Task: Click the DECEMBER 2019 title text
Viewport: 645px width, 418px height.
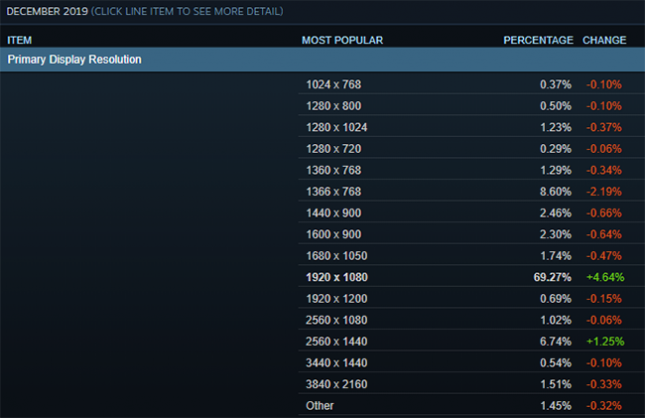Action: pos(47,12)
